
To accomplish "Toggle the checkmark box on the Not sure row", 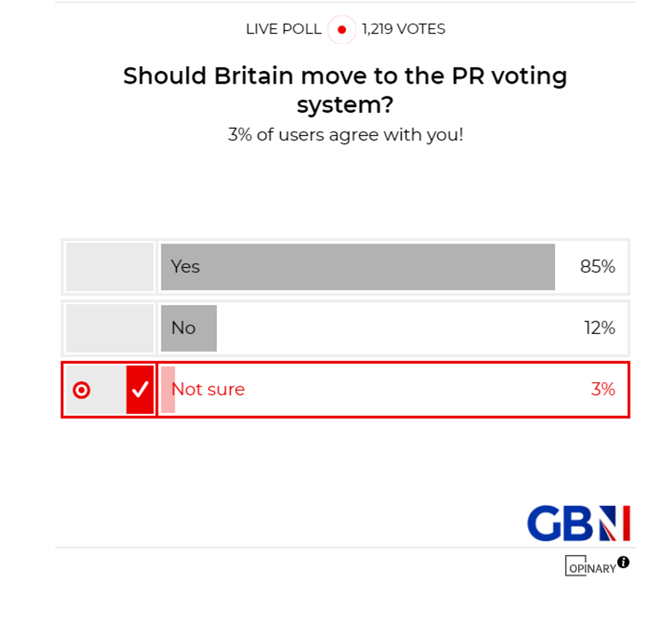I will [139, 390].
